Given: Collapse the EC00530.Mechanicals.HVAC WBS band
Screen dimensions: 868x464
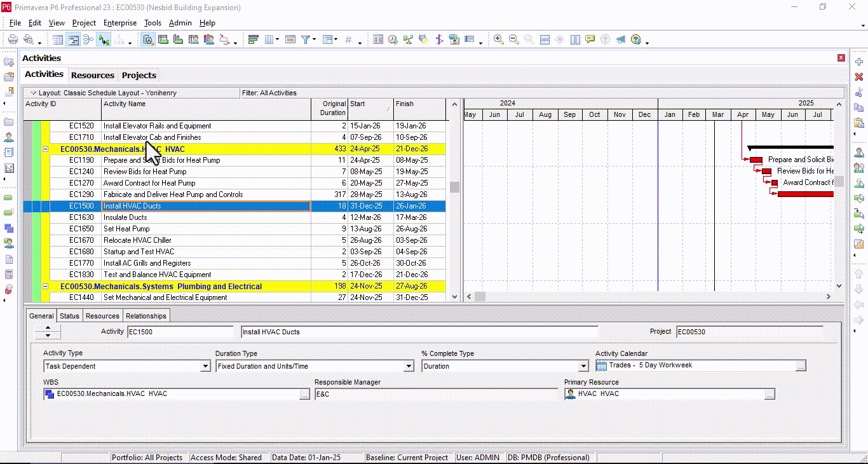Looking at the screenshot, I should point(46,149).
